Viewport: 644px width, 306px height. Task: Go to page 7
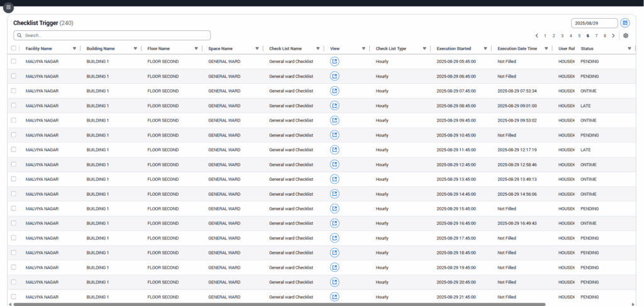596,36
